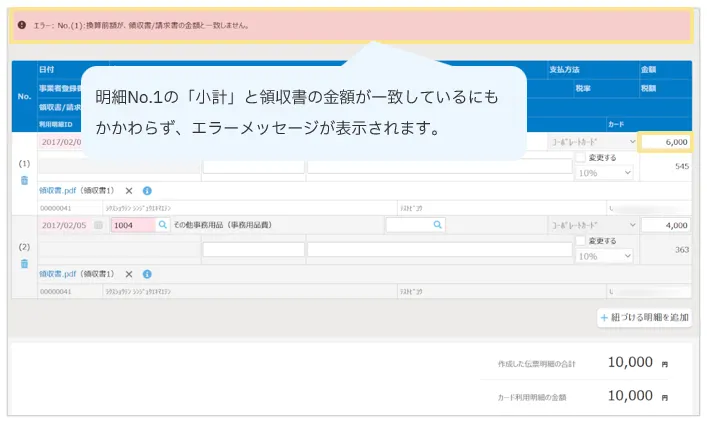The image size is (707, 422).
Task: Show receipt info icon in row (1)
Action: pos(147,190)
